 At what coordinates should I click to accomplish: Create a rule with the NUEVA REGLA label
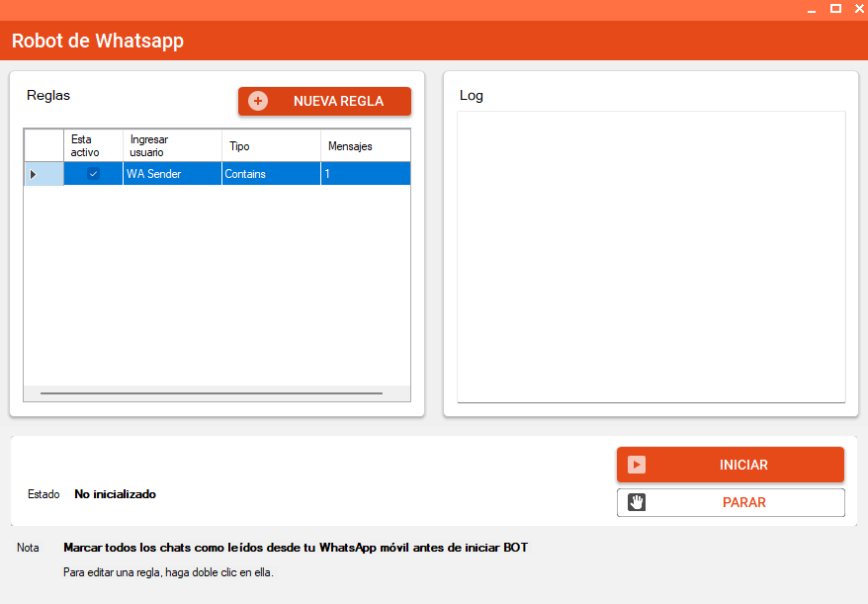click(x=338, y=101)
